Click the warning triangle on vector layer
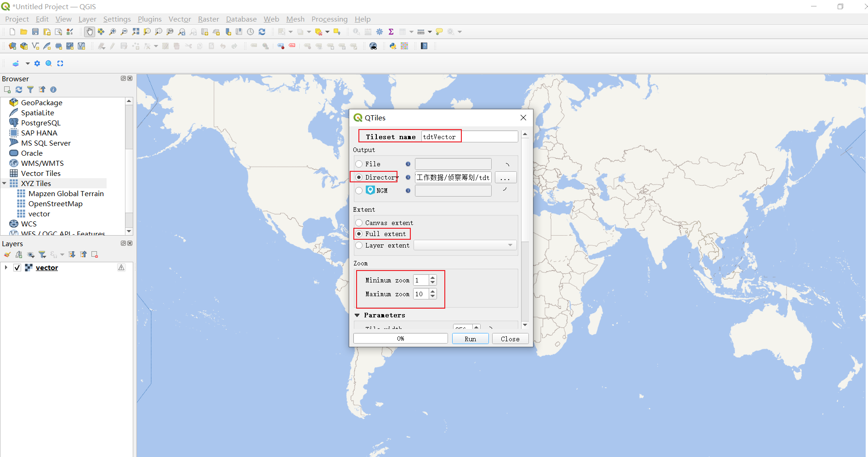This screenshot has height=457, width=868. [x=121, y=267]
